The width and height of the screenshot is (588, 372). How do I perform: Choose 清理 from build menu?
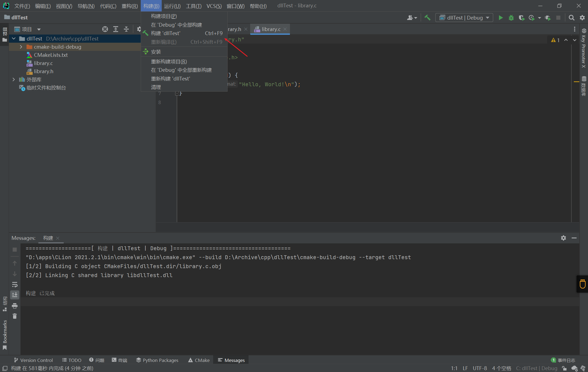pyautogui.click(x=184, y=87)
